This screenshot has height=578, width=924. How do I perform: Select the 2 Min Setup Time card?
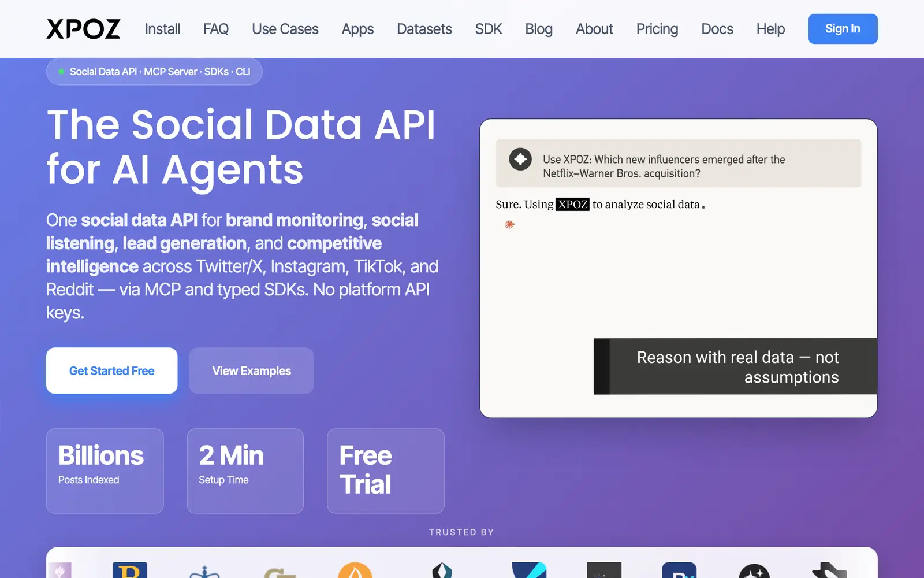click(x=245, y=470)
